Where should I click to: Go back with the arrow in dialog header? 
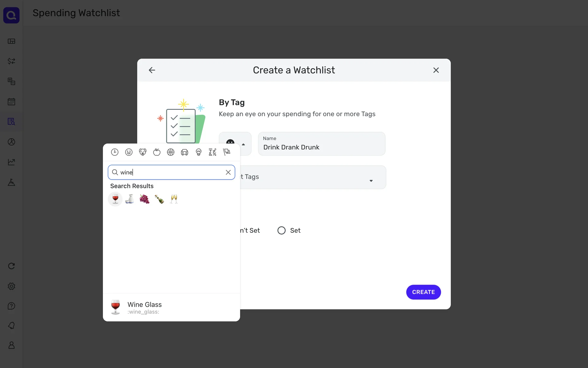click(152, 70)
